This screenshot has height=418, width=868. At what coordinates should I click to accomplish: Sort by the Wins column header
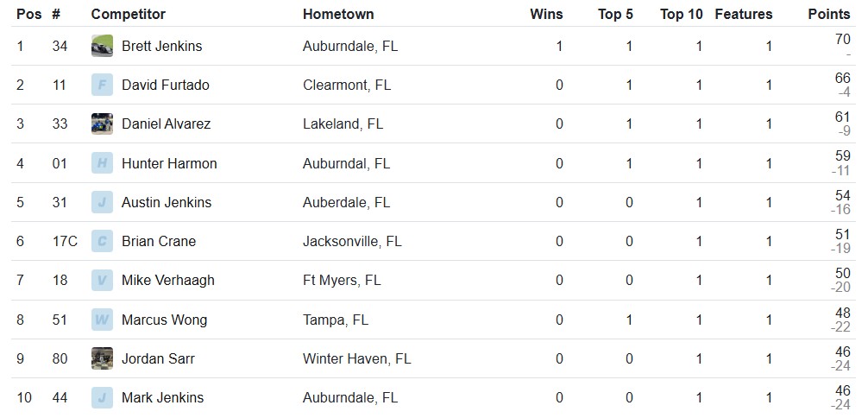(x=546, y=14)
